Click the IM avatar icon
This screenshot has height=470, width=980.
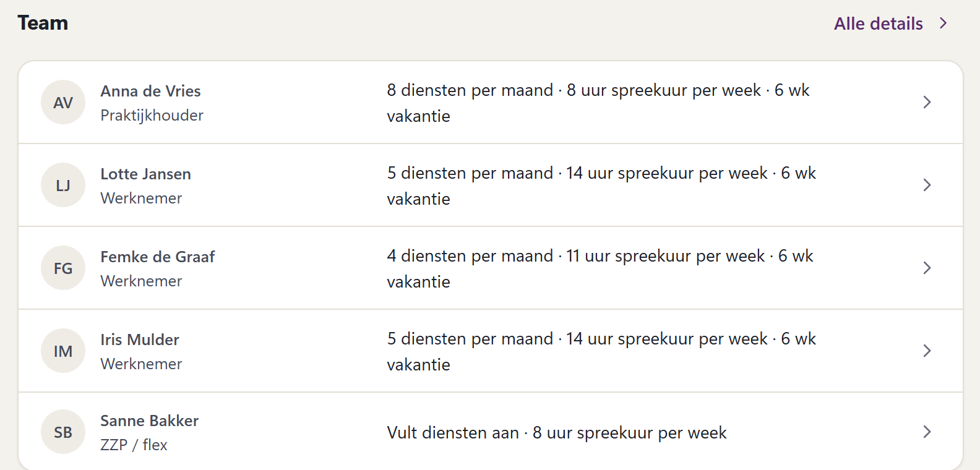click(x=63, y=351)
